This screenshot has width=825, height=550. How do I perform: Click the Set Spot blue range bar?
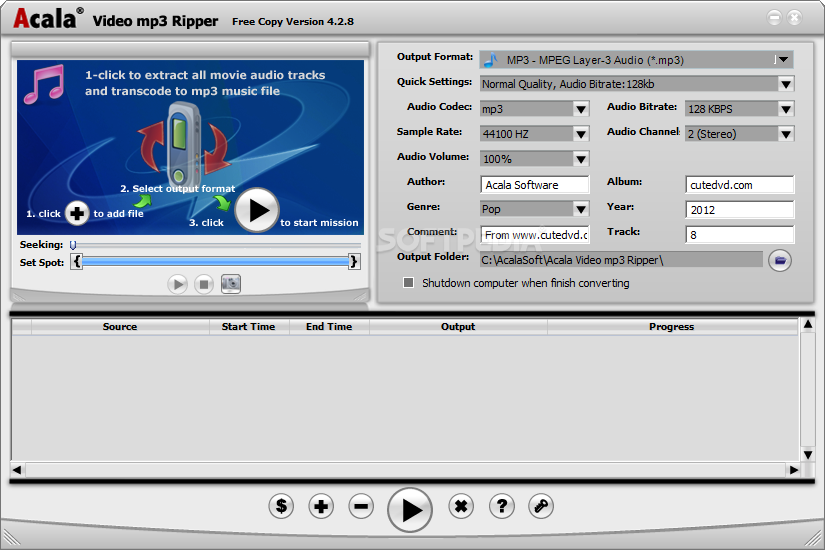click(x=215, y=262)
